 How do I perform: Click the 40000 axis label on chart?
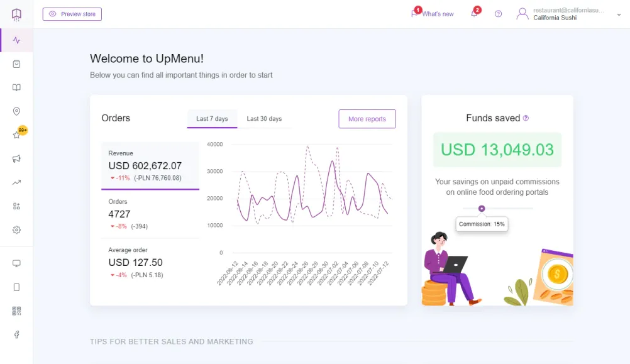215,144
